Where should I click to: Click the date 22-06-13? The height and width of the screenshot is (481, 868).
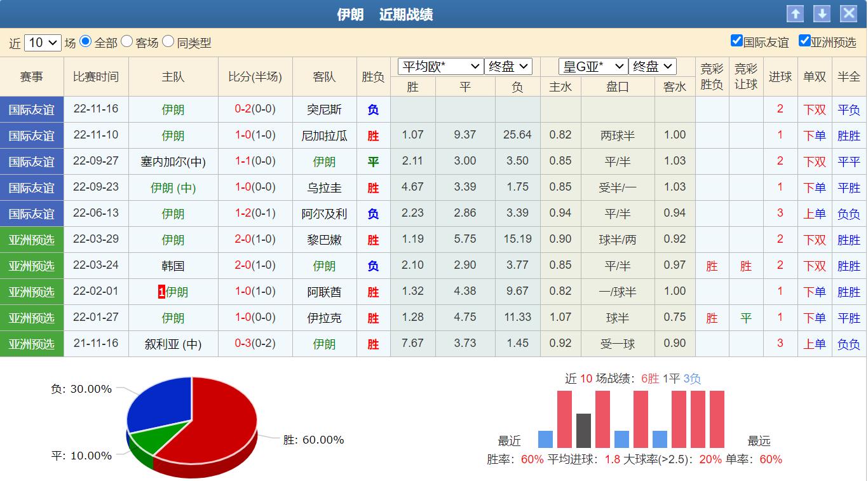(96, 213)
